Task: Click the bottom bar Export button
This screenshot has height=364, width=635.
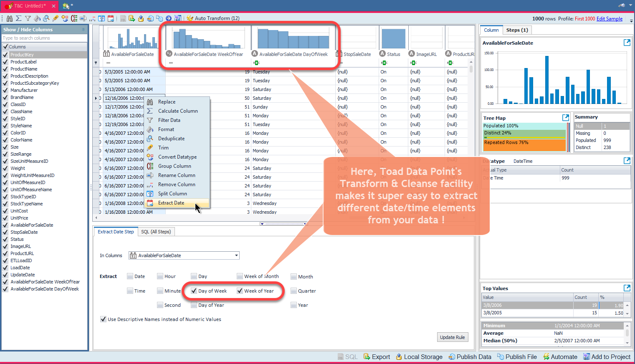Action: pyautogui.click(x=377, y=357)
